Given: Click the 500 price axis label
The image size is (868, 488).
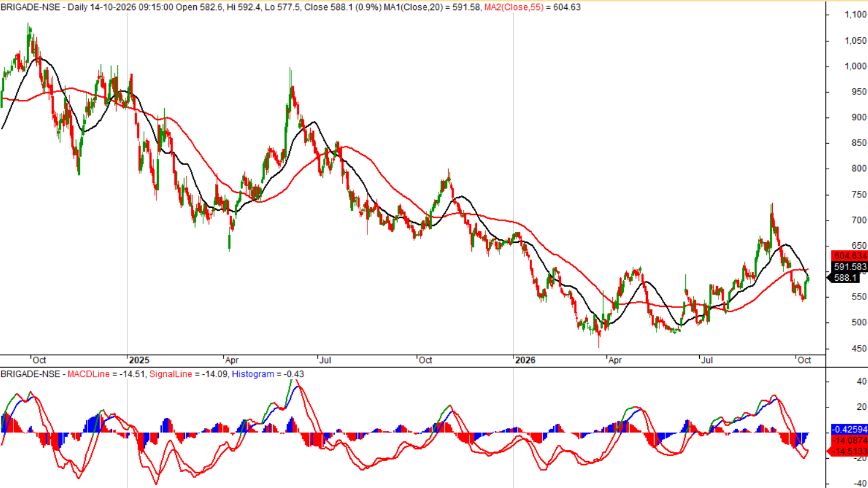Looking at the screenshot, I should pos(859,323).
